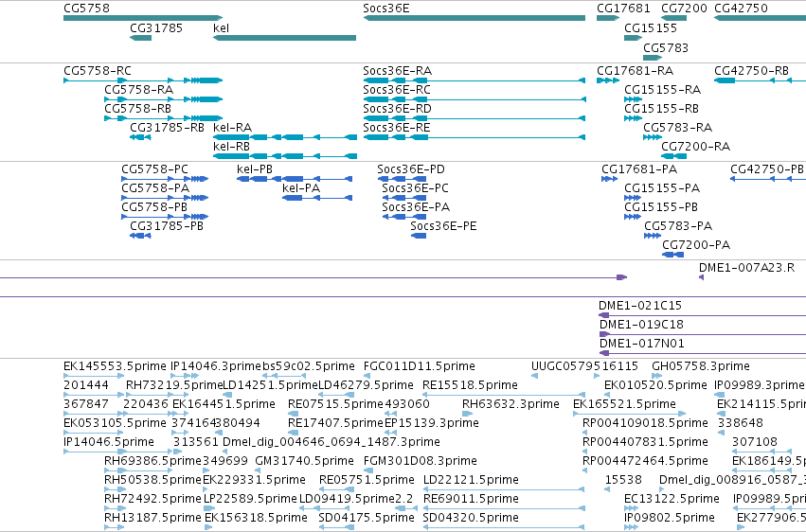Click the CG17681 gene label
Screen dimensions: 806x532
coord(623,9)
